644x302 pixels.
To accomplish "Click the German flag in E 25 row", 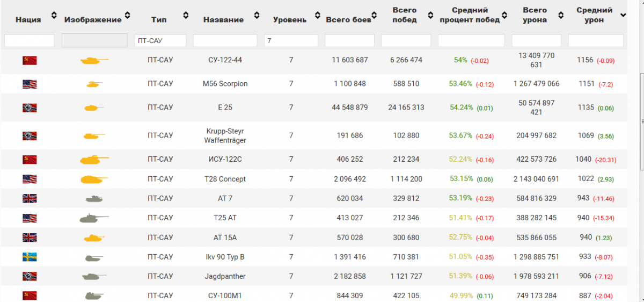I will pos(30,107).
